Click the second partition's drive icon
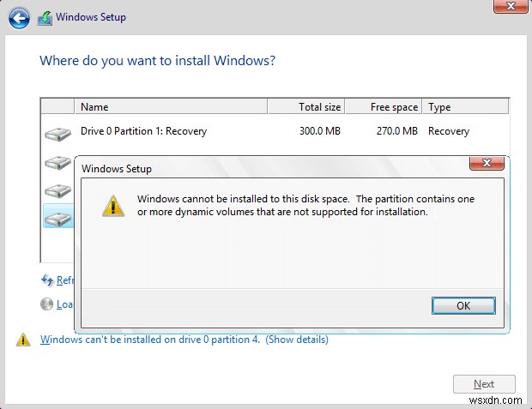Screen dimensions: 532x409 (58, 162)
